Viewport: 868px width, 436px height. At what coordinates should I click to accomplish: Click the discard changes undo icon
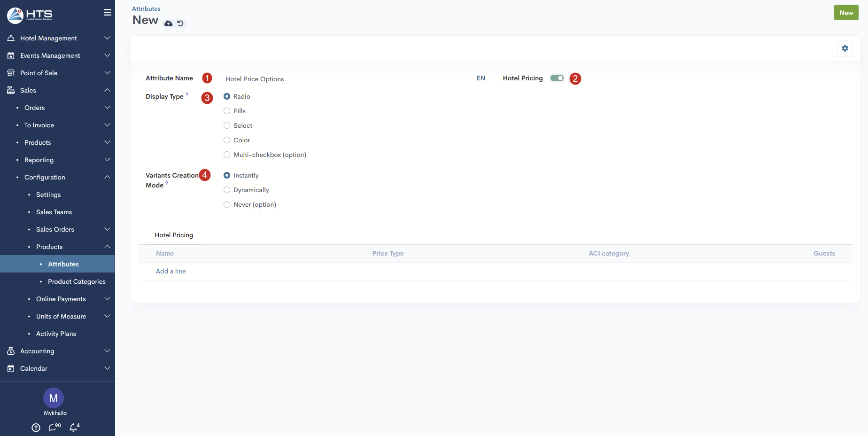[x=180, y=23]
